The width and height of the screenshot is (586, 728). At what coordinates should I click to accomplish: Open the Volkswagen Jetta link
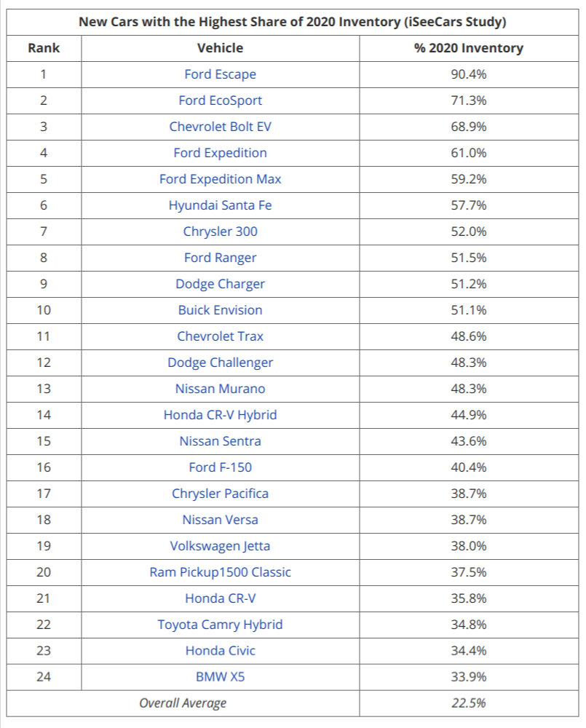point(220,546)
